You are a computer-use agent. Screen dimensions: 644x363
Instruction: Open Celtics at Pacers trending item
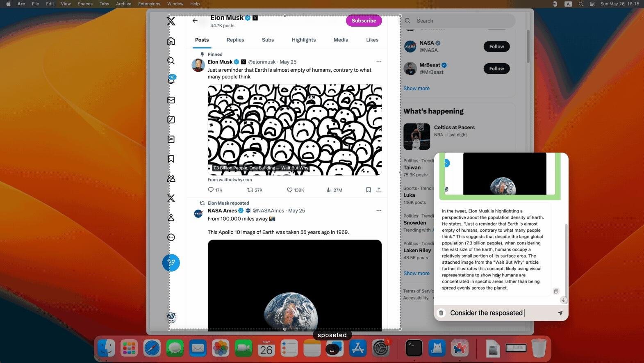(x=454, y=128)
